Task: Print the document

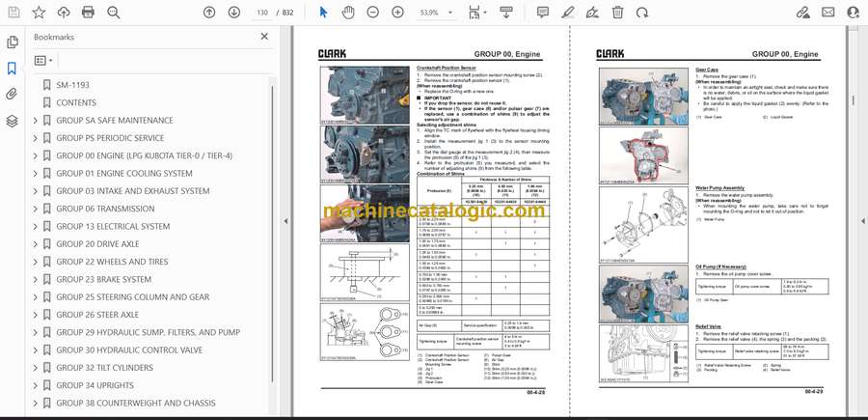Action: (x=88, y=13)
